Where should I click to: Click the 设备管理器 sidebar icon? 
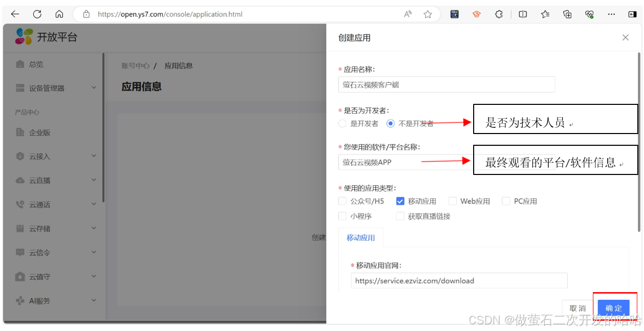(x=20, y=88)
